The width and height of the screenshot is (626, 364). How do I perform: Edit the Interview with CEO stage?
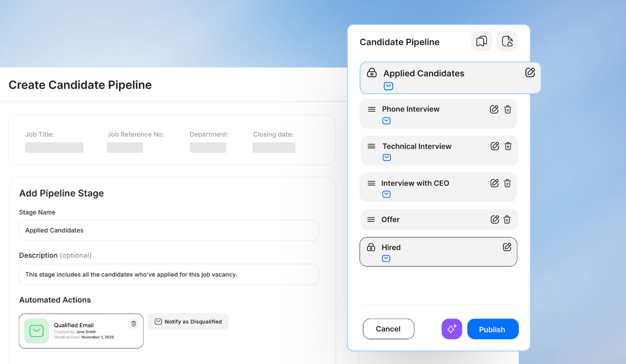[x=494, y=183]
